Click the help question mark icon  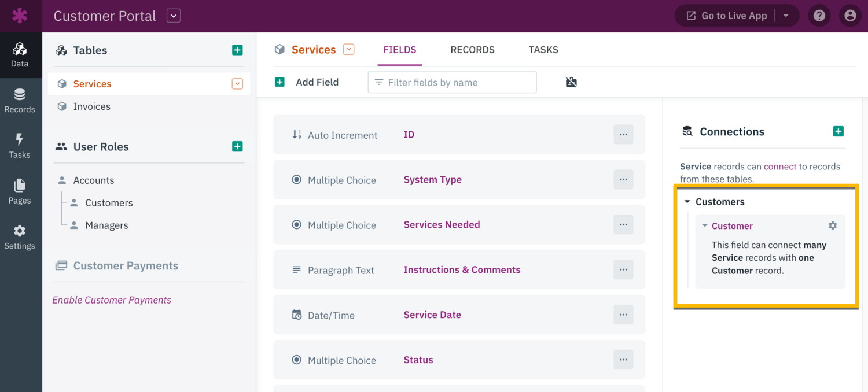coord(819,16)
